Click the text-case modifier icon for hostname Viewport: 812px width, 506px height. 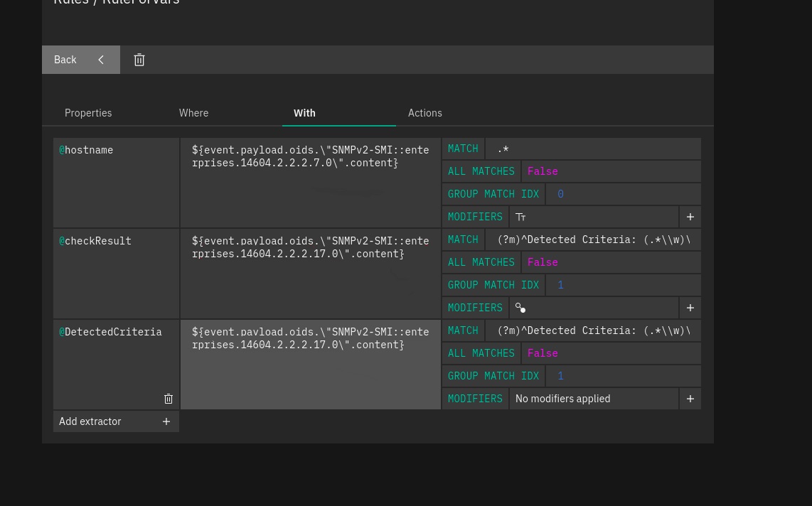coord(520,217)
